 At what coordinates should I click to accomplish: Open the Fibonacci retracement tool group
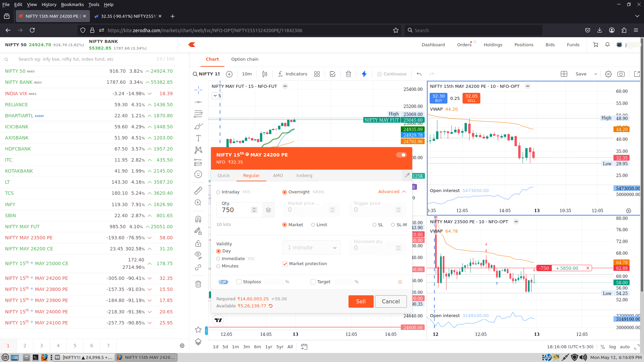click(x=198, y=114)
